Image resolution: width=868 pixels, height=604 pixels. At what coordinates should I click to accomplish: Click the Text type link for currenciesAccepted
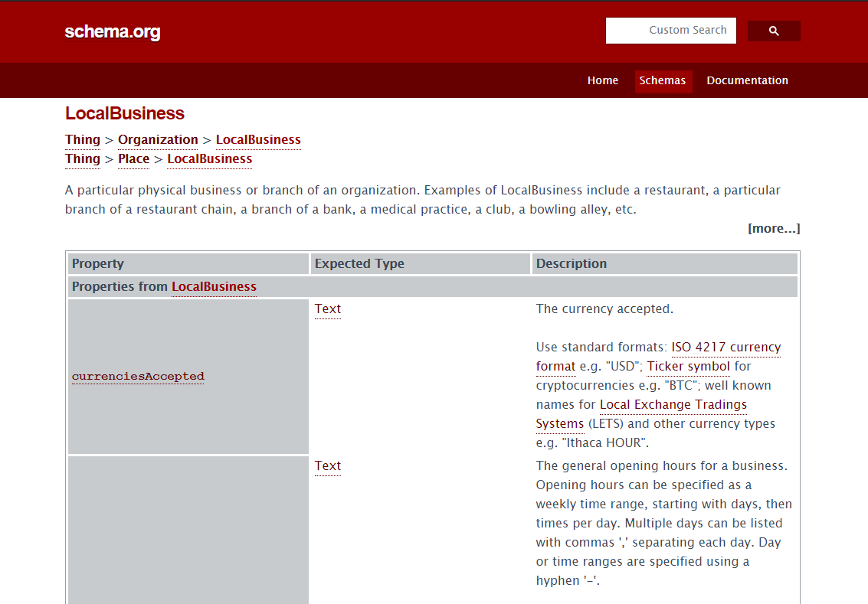pyautogui.click(x=327, y=309)
